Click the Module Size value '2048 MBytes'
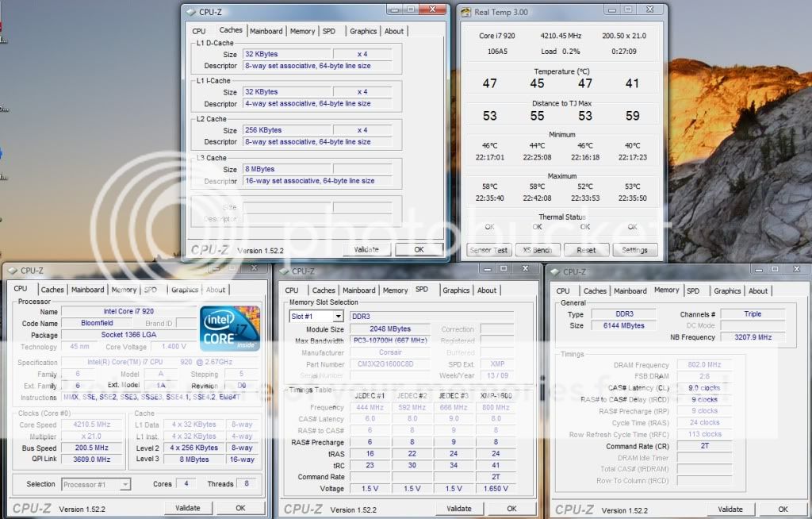The height and width of the screenshot is (519, 812). [390, 329]
